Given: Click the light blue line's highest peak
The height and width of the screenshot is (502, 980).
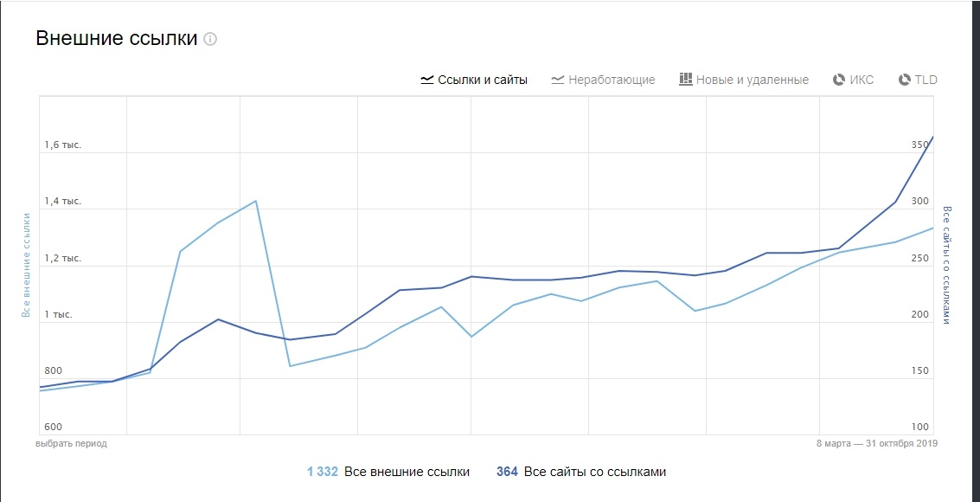Looking at the screenshot, I should tap(256, 201).
